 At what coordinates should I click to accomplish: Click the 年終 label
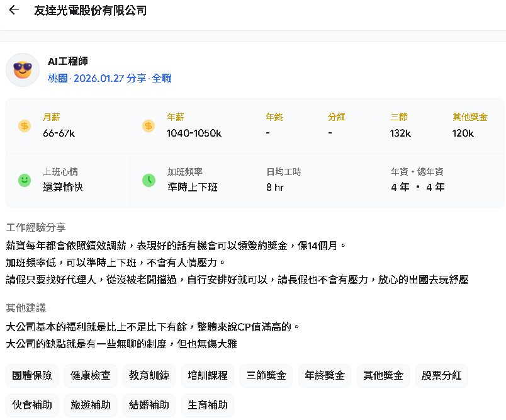(274, 117)
